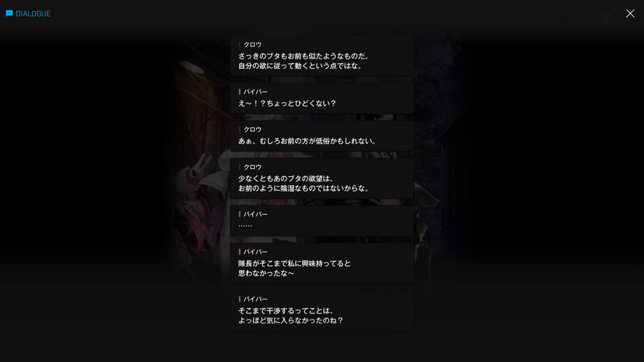Click speaker name バイパー in second entry

click(x=256, y=92)
